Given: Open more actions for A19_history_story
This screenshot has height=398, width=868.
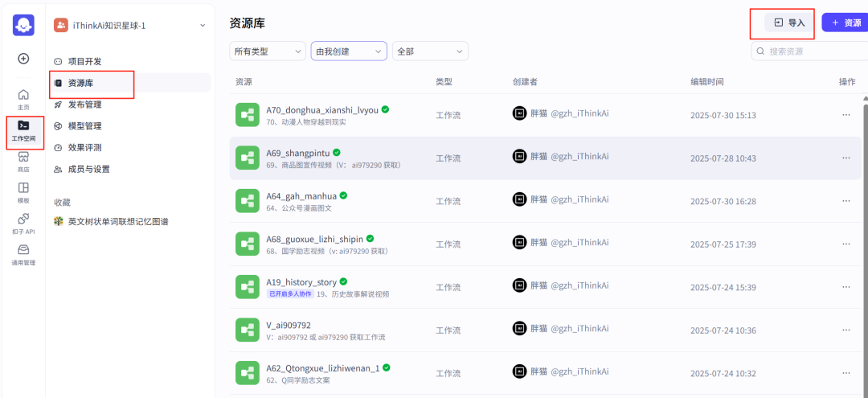Looking at the screenshot, I should coord(845,287).
